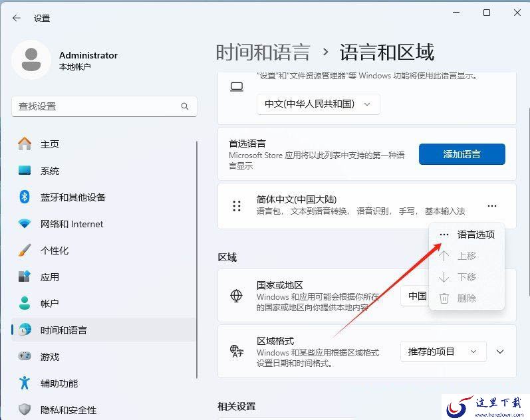Click the 应用 apps icon
Screen dimensions: 530x420
(25, 276)
